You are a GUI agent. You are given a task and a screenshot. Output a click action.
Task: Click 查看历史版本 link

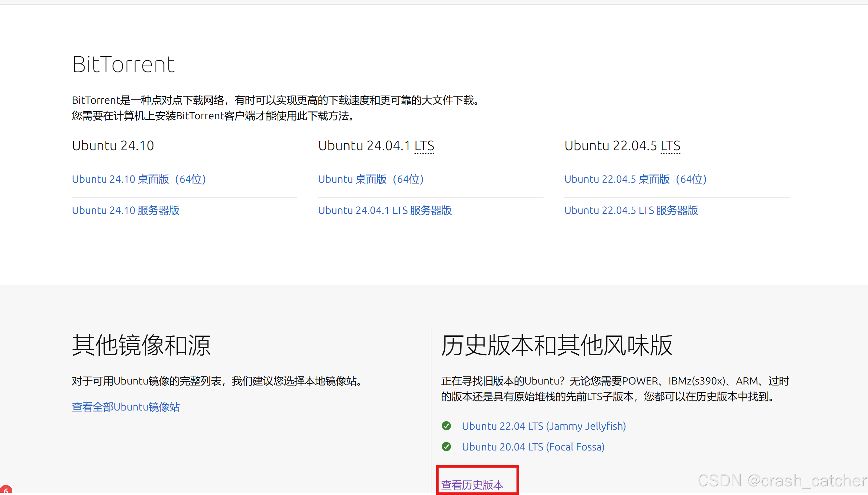pyautogui.click(x=472, y=485)
